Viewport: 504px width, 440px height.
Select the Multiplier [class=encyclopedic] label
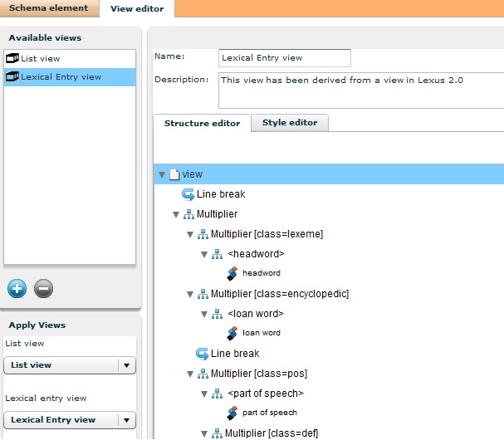click(280, 294)
